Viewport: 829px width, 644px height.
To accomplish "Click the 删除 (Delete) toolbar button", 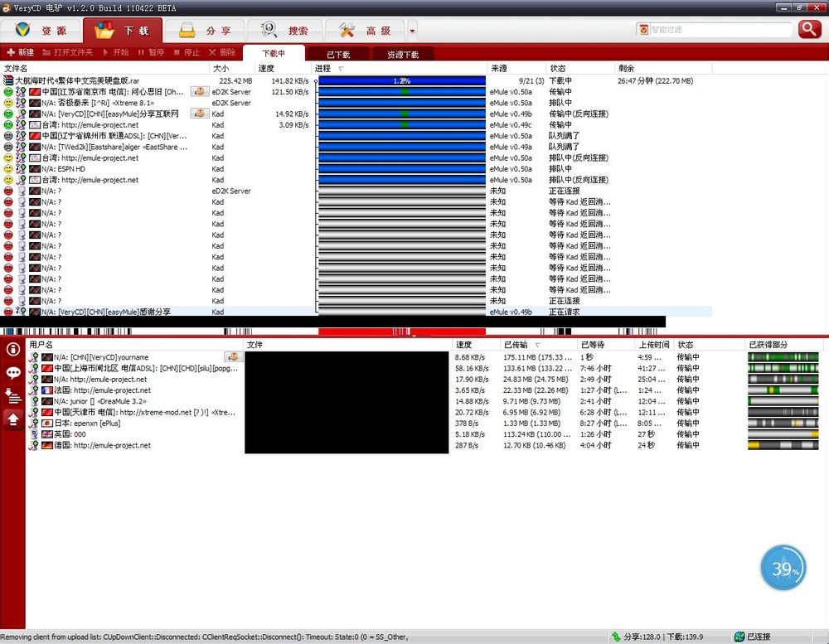I will point(222,52).
